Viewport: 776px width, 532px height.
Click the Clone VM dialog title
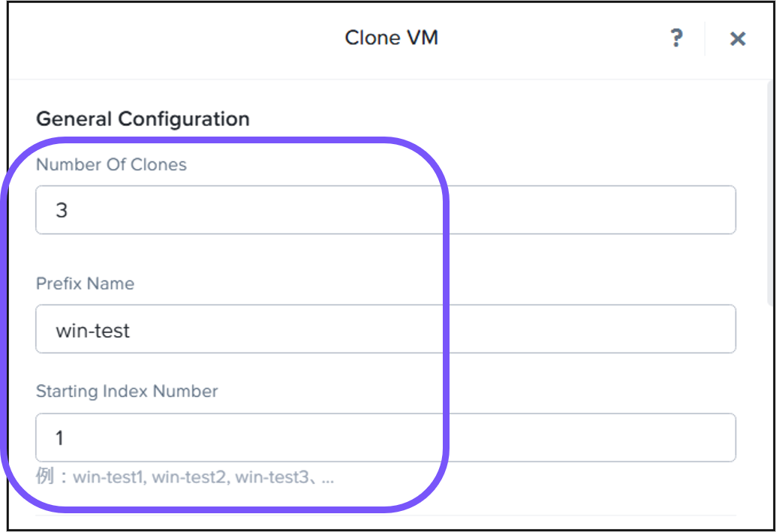click(391, 38)
